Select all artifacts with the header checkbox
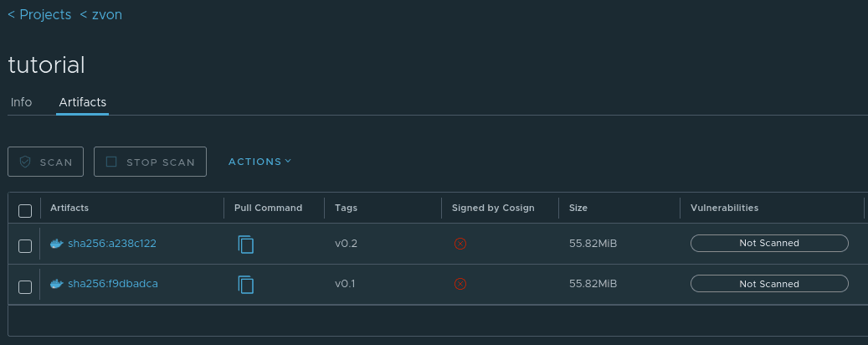Screen dimensions: 868x345 tap(25, 210)
